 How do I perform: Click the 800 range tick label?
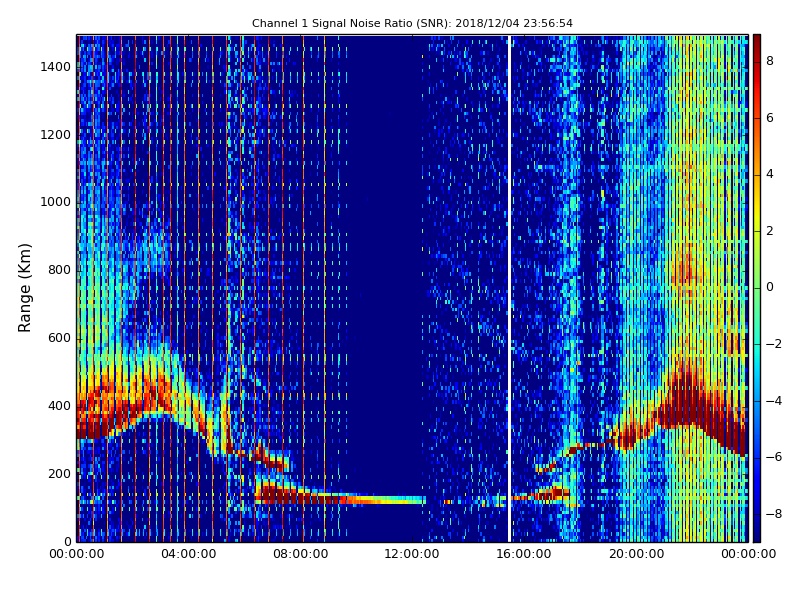click(x=59, y=270)
